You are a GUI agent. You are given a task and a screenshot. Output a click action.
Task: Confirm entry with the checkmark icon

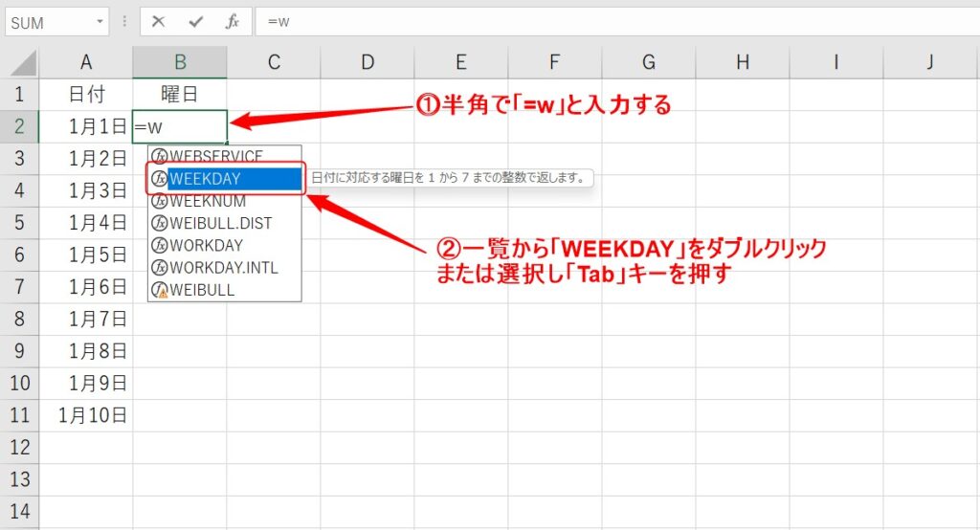pos(195,22)
